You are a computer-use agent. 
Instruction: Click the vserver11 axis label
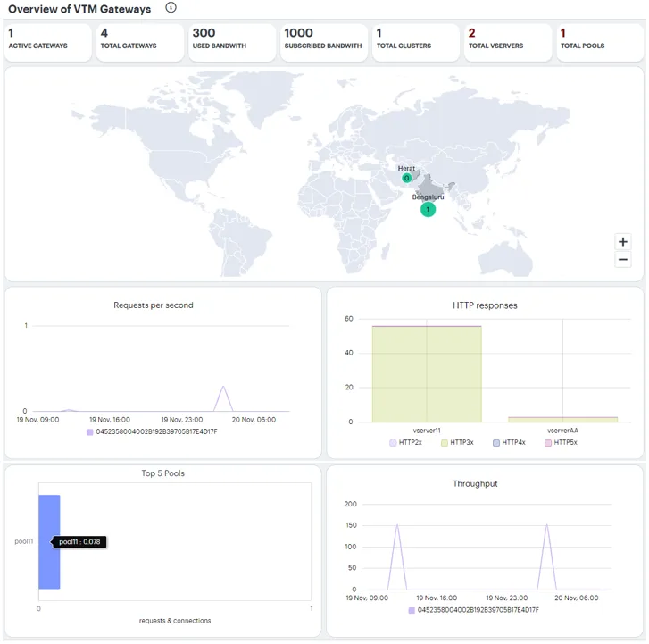427,431
